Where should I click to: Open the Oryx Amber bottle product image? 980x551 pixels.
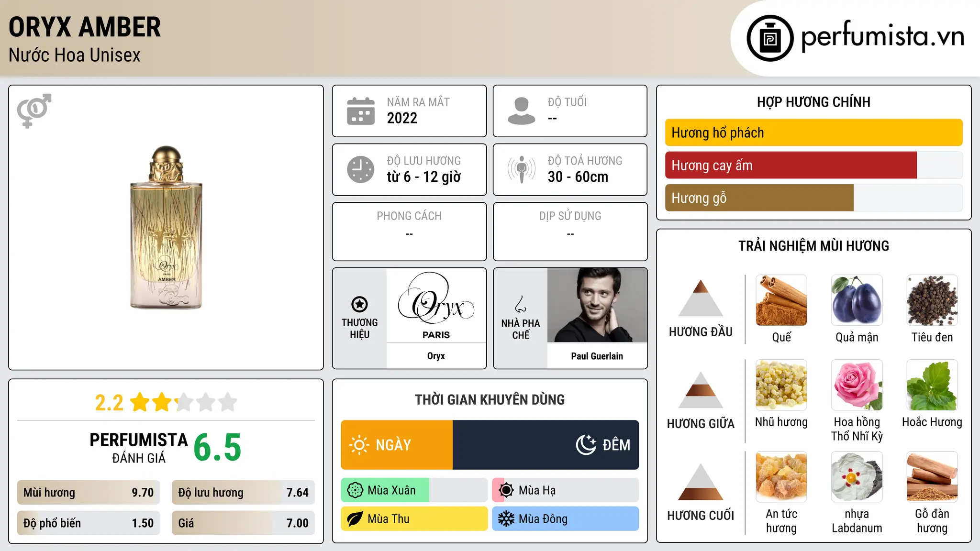(x=166, y=227)
